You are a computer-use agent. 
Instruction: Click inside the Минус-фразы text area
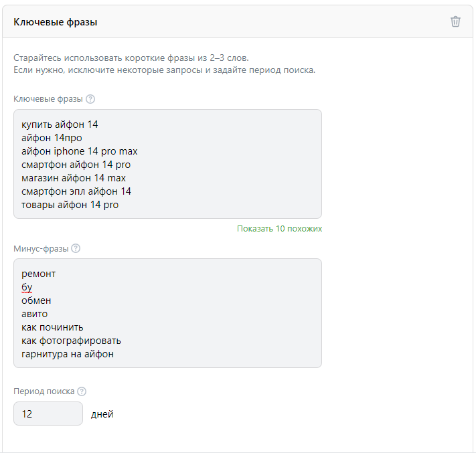[x=167, y=313]
